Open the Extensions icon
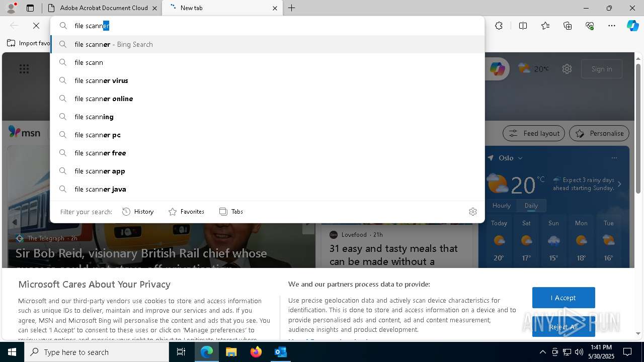Viewport: 644px width, 362px height. [499, 26]
